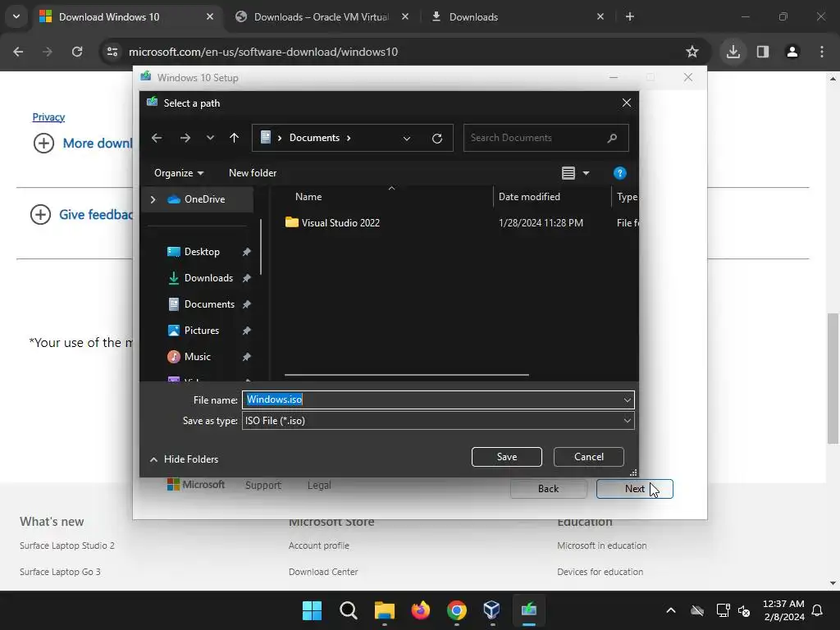Open Windows Start menu
840x630 pixels.
click(x=312, y=610)
